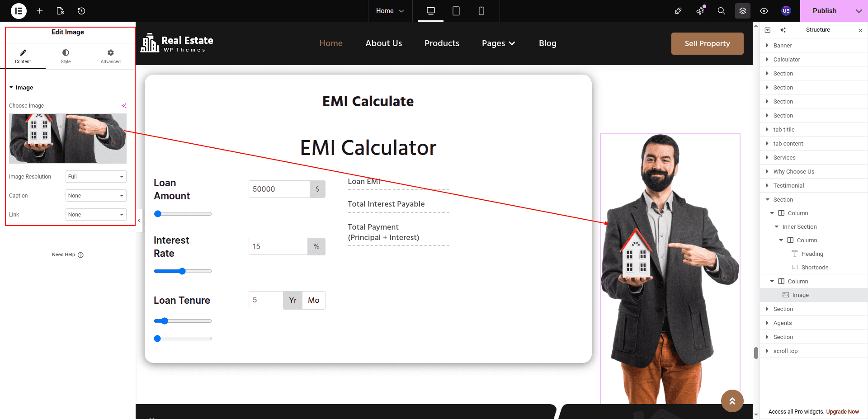
Task: Click the eye Preview Changes icon
Action: [x=764, y=11]
